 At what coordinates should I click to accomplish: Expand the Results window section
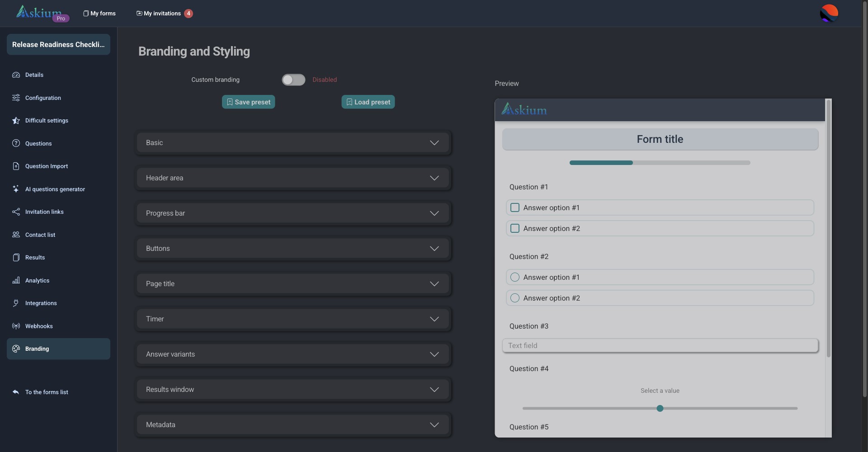click(x=293, y=390)
